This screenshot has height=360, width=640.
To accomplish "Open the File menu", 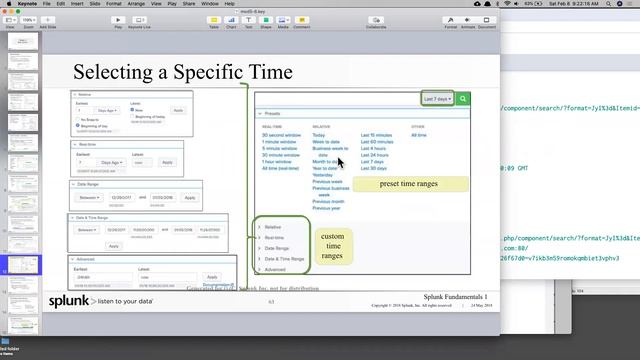I will pos(47,4).
